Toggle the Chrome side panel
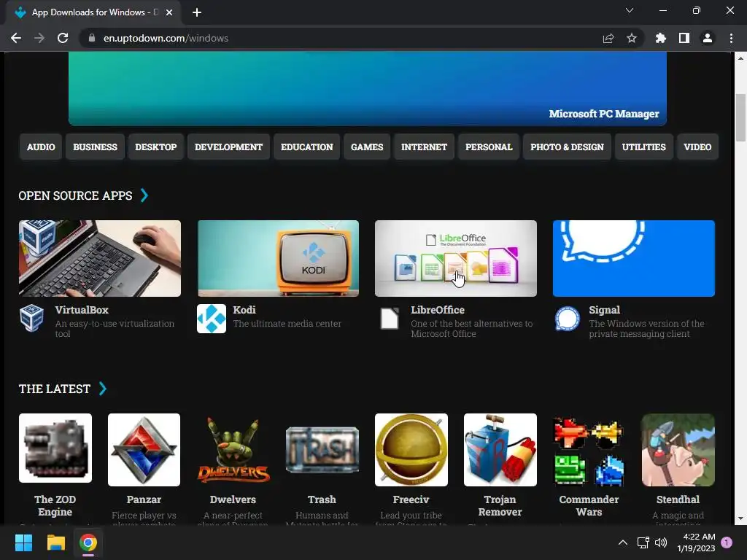Image resolution: width=747 pixels, height=560 pixels. tap(684, 38)
